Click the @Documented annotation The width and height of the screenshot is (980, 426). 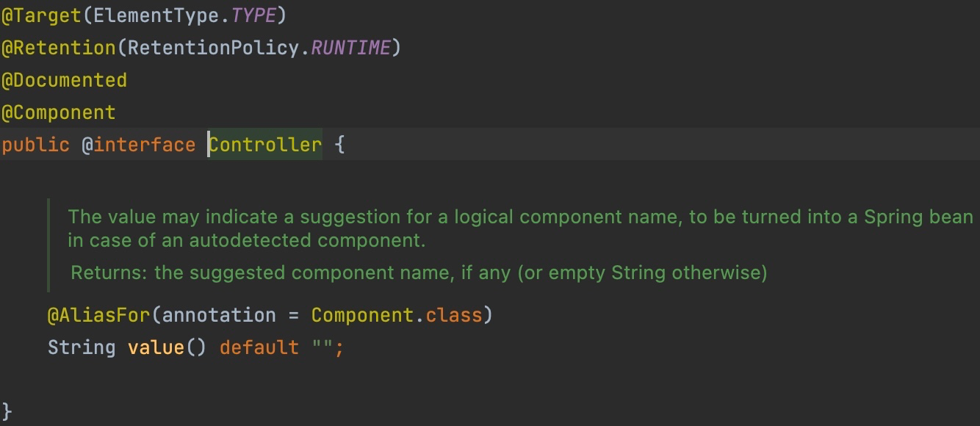tap(65, 80)
